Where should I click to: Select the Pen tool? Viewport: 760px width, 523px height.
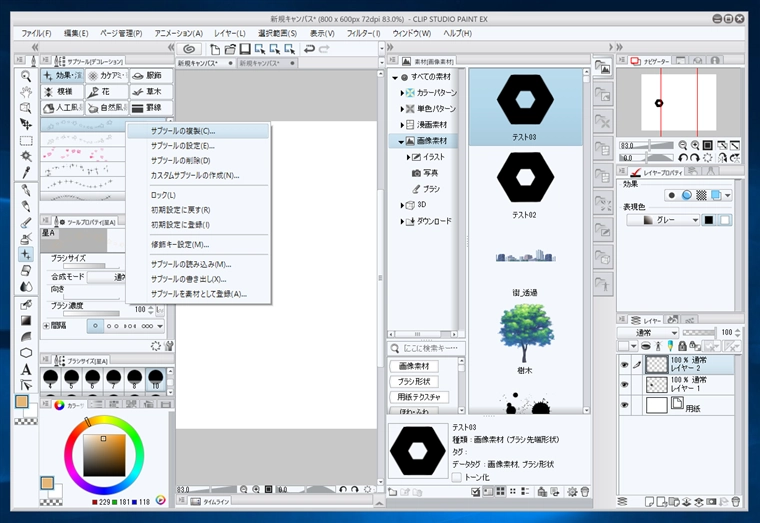click(26, 190)
